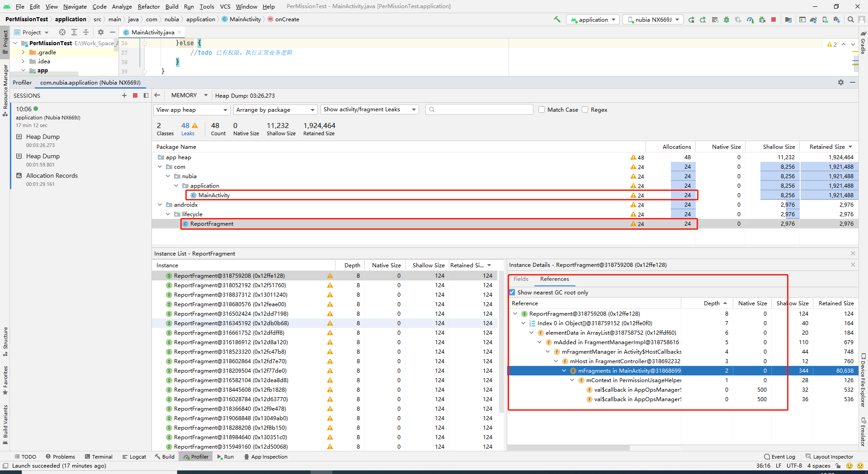Stop the current profiler session
Image resolution: width=868 pixels, height=474 pixels.
pos(135,95)
